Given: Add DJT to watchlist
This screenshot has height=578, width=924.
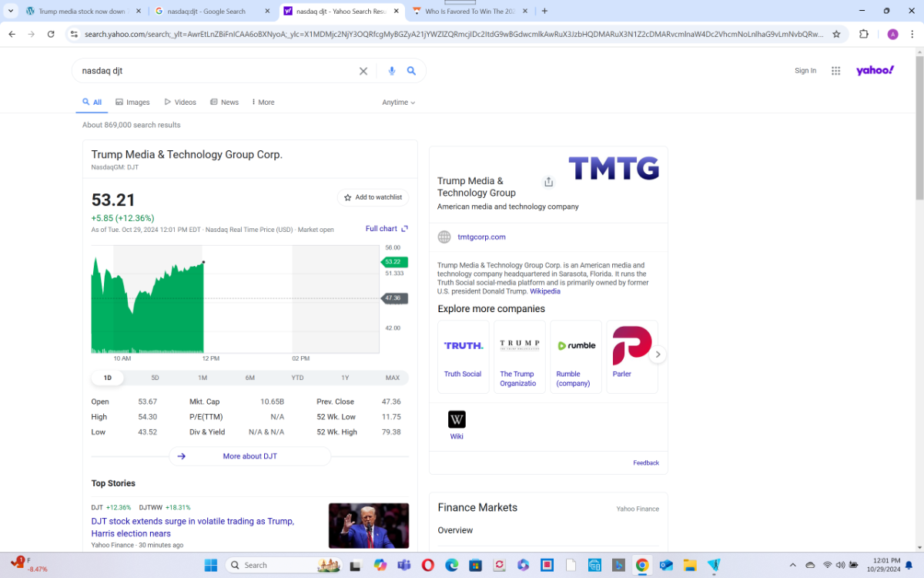Looking at the screenshot, I should coord(373,197).
